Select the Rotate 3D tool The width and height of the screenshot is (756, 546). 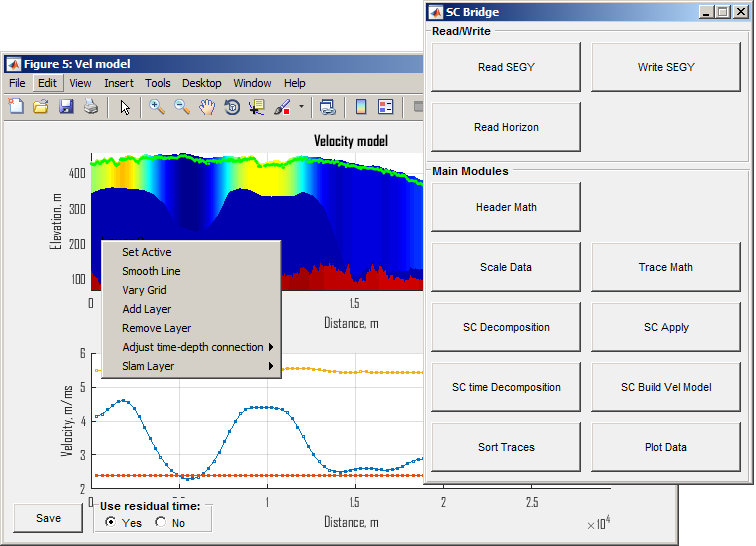(232, 107)
